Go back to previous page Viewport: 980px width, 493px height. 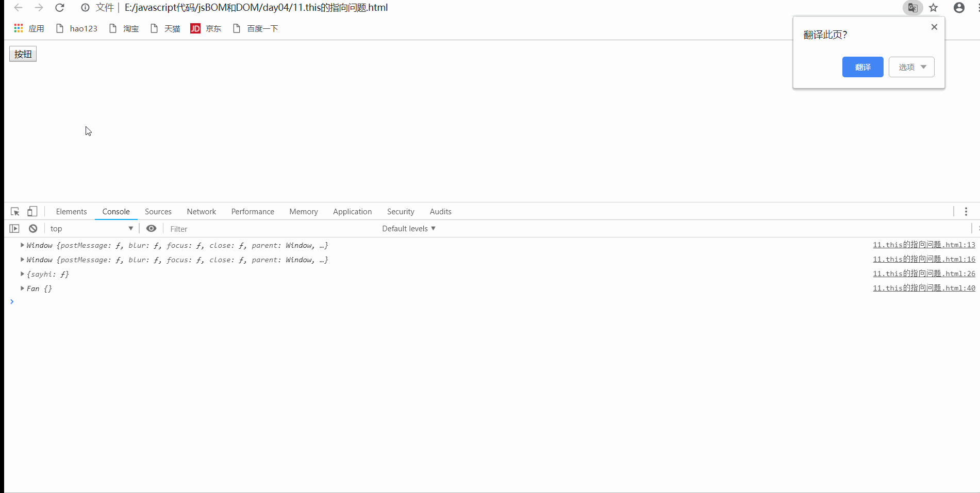click(18, 8)
